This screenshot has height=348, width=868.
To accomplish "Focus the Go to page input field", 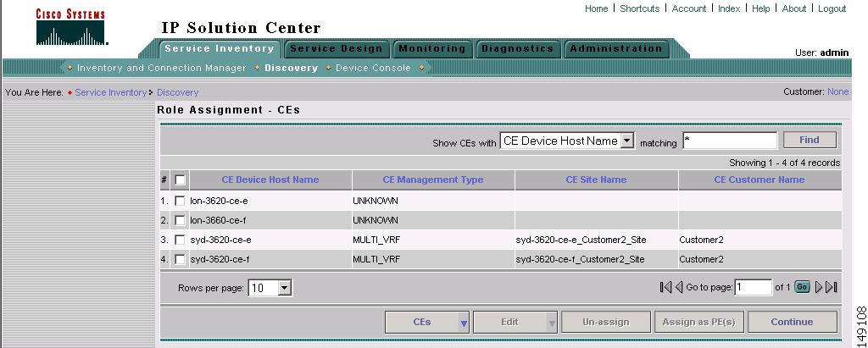I will pos(753,287).
